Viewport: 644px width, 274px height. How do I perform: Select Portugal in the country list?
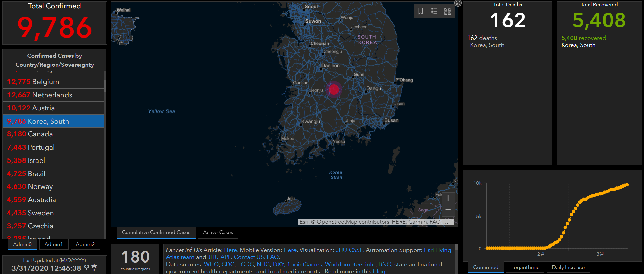(x=53, y=147)
